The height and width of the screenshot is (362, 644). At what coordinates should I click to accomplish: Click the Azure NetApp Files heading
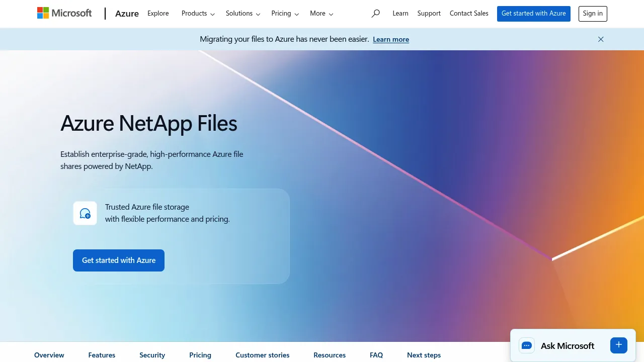(149, 123)
